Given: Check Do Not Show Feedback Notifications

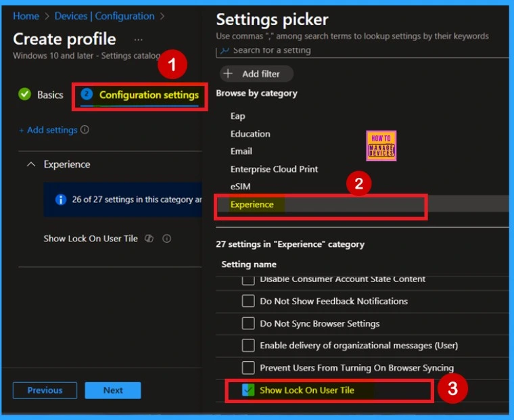Looking at the screenshot, I should coord(248,301).
